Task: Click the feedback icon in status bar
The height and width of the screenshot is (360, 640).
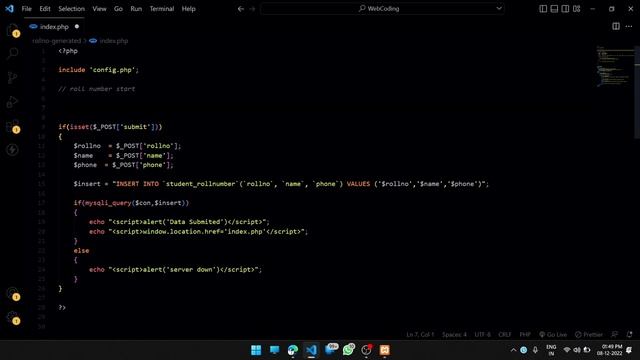Action: (x=615, y=334)
